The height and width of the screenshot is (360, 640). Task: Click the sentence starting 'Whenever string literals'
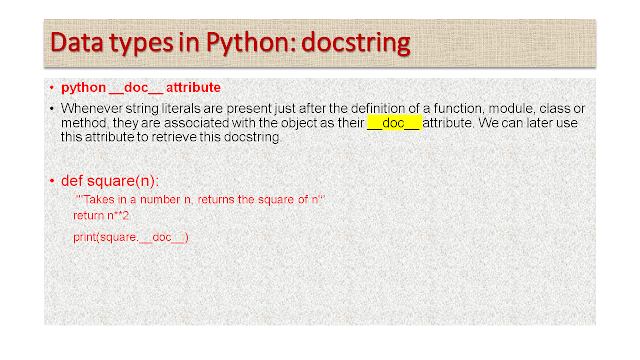click(322, 122)
